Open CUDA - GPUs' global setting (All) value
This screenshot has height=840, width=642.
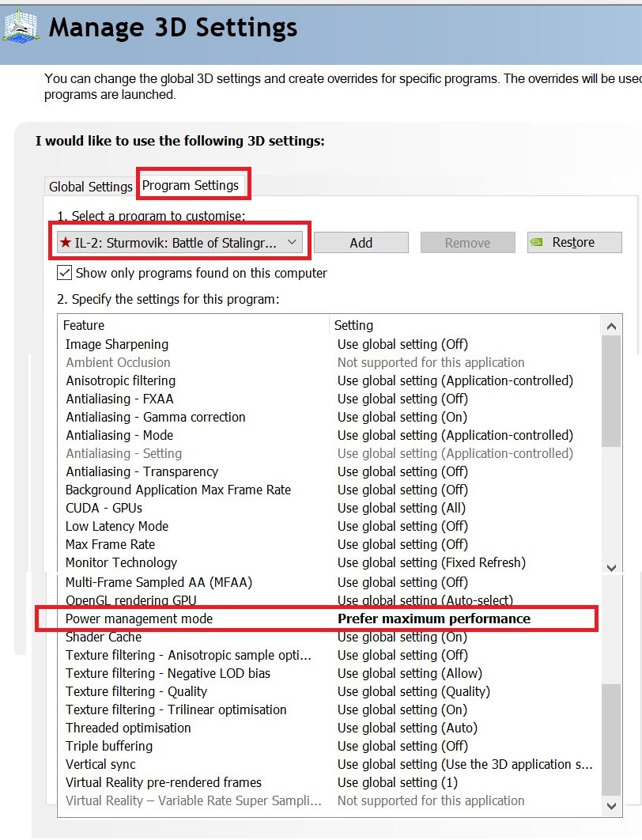click(x=402, y=508)
